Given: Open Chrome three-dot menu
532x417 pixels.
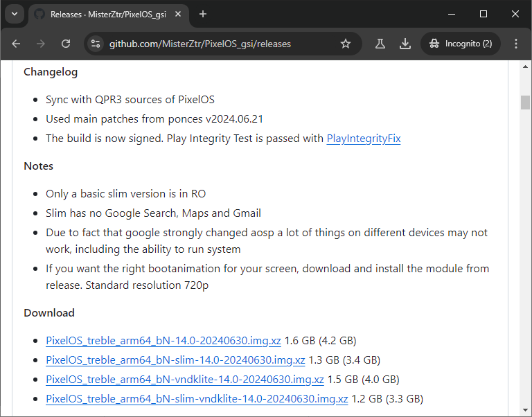Looking at the screenshot, I should click(515, 44).
